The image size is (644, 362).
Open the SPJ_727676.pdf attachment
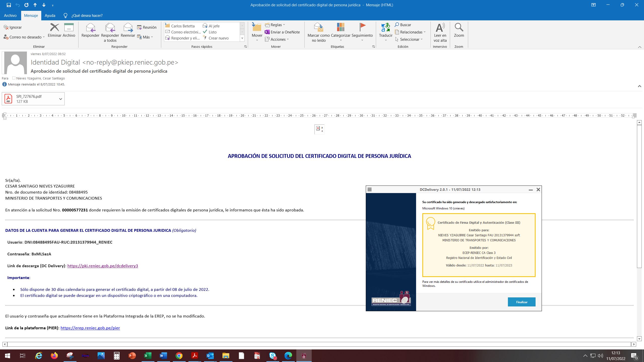coord(29,99)
